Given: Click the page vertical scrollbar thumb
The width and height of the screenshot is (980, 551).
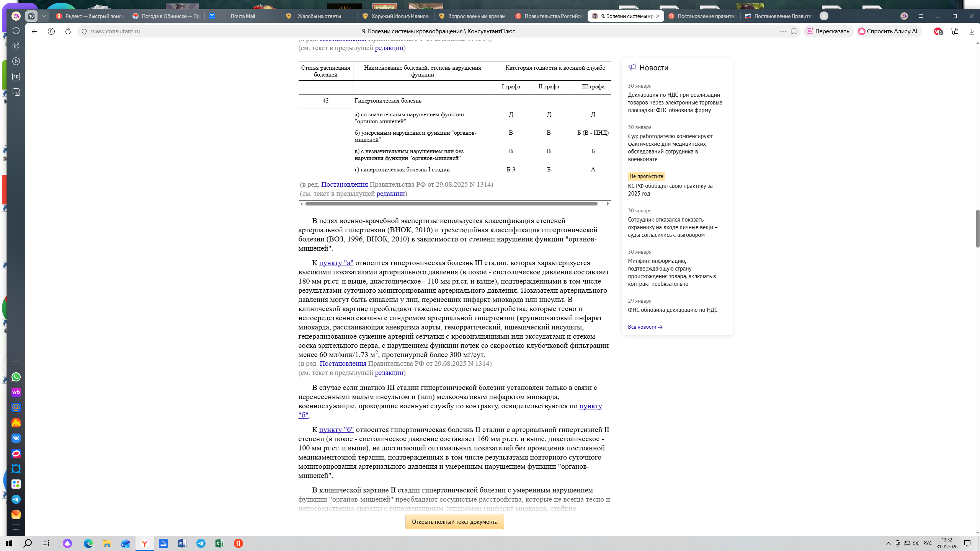Looking at the screenshot, I should coord(978,228).
